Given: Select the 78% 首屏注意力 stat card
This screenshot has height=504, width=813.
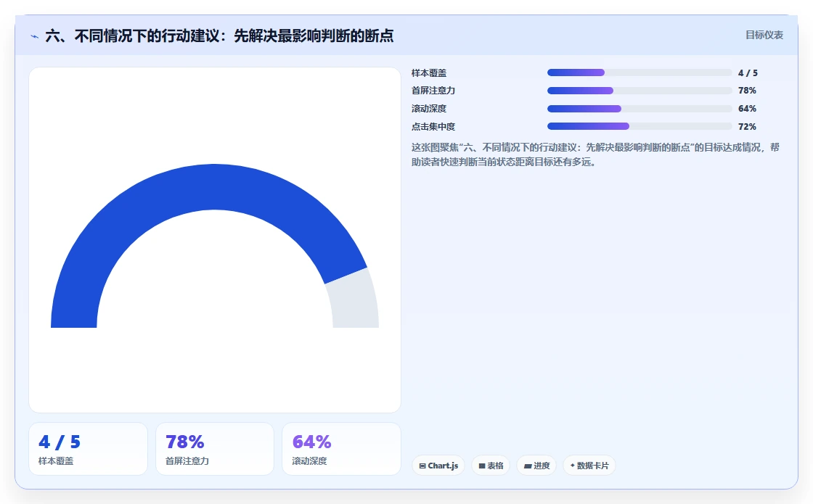Looking at the screenshot, I should [x=215, y=449].
